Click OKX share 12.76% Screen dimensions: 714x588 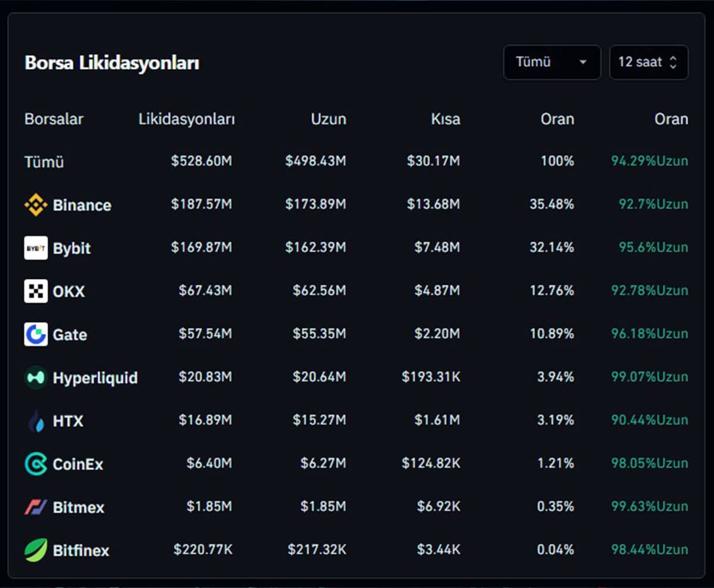tap(552, 291)
